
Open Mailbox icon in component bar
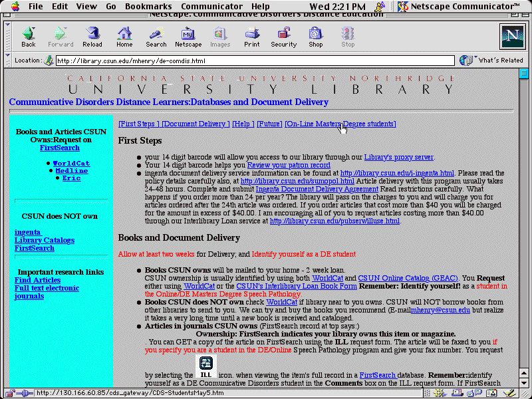[x=456, y=393]
